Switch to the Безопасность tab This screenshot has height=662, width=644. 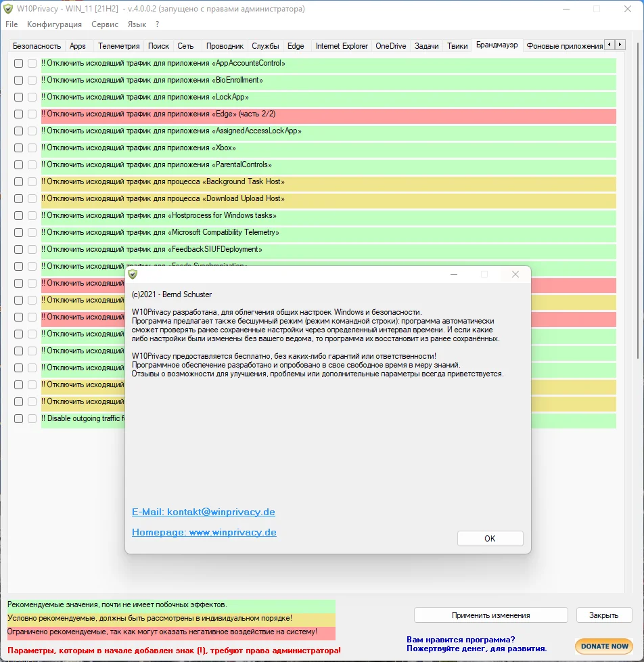(x=37, y=46)
